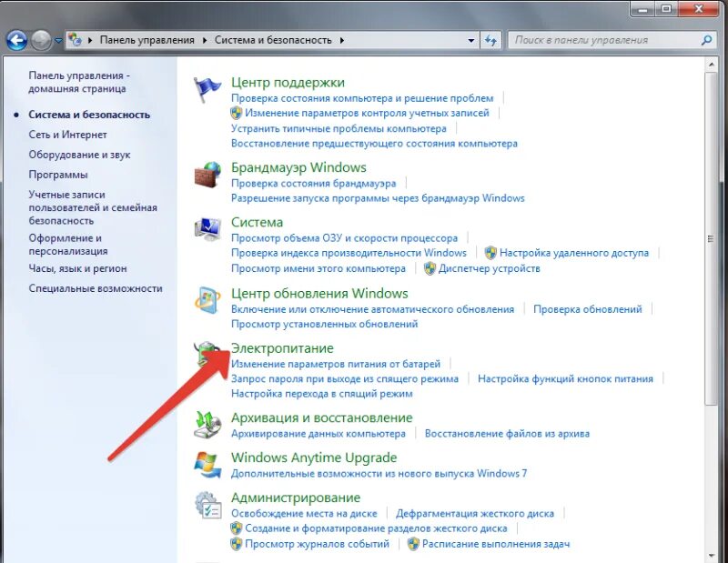
Task: Click Просмотр установленных обновлений
Action: [325, 324]
